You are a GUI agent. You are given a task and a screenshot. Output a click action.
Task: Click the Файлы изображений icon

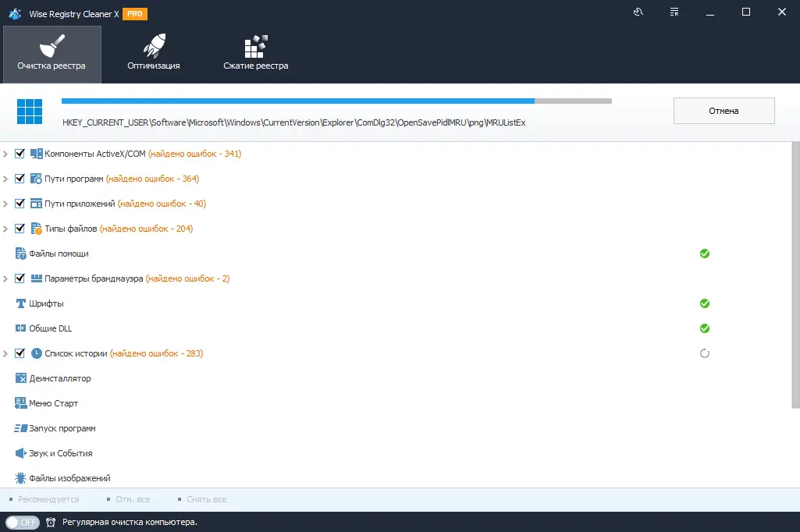click(x=21, y=478)
